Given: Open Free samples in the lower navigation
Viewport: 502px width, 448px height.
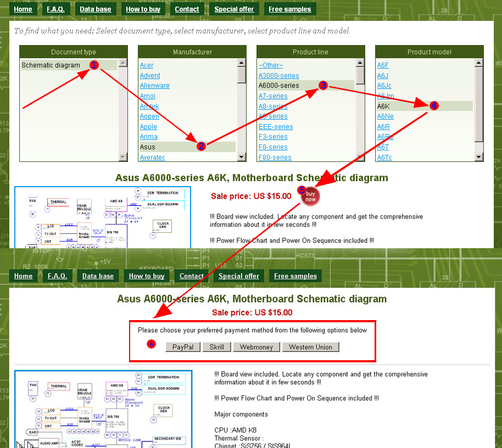Looking at the screenshot, I should pos(295,276).
